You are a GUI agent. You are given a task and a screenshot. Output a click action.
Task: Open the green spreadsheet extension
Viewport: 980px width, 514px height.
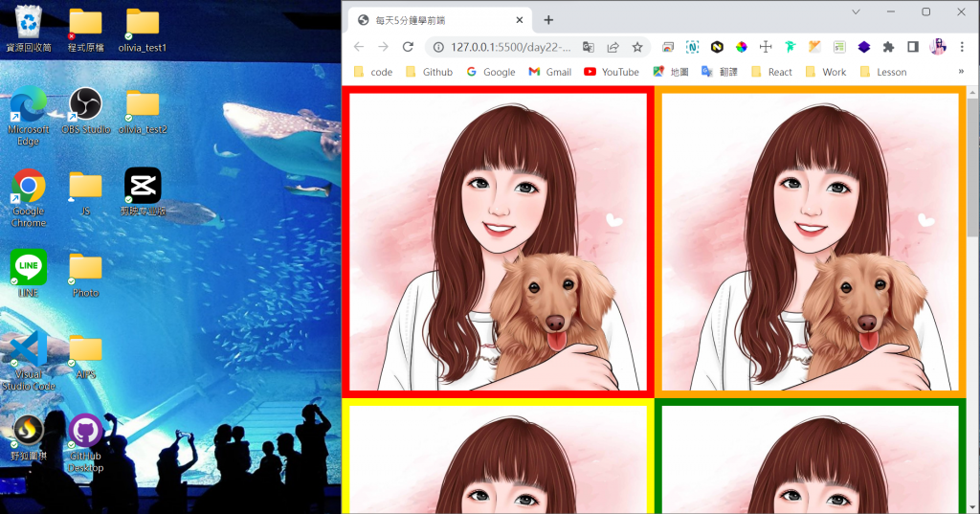pyautogui.click(x=839, y=47)
